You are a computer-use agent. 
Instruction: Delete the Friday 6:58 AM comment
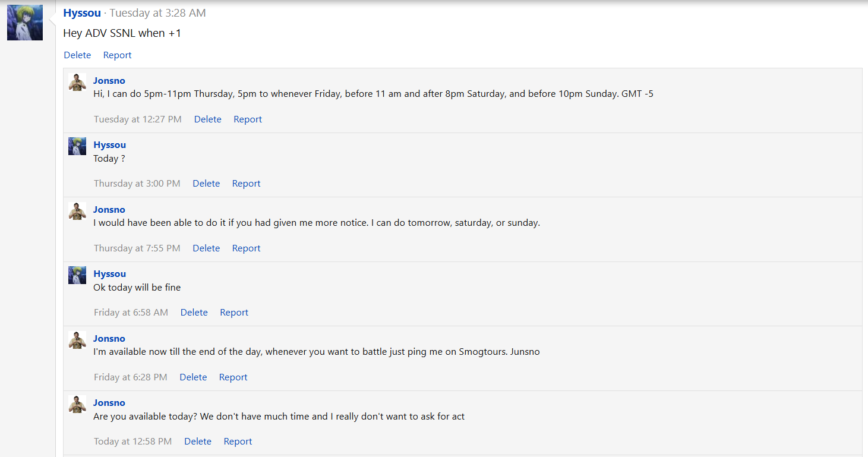point(194,313)
